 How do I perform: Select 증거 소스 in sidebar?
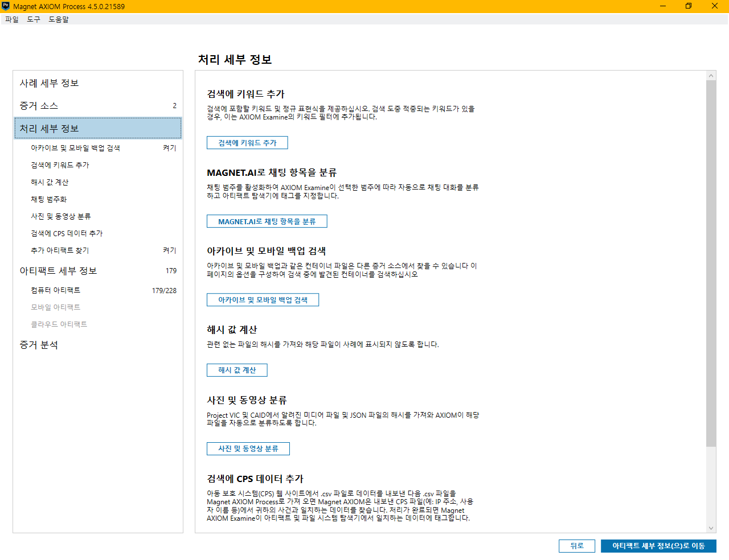98,106
